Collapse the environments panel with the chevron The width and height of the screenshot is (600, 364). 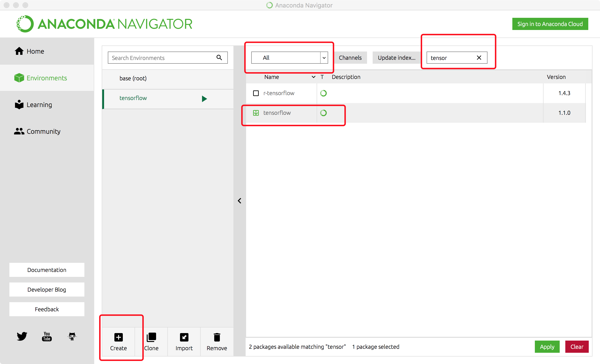point(240,201)
